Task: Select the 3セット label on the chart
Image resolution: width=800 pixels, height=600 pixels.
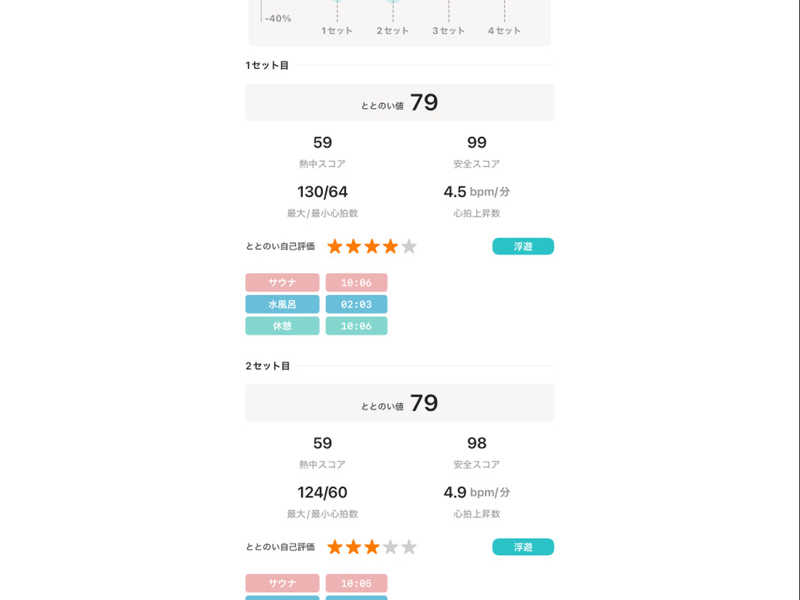Action: [448, 31]
